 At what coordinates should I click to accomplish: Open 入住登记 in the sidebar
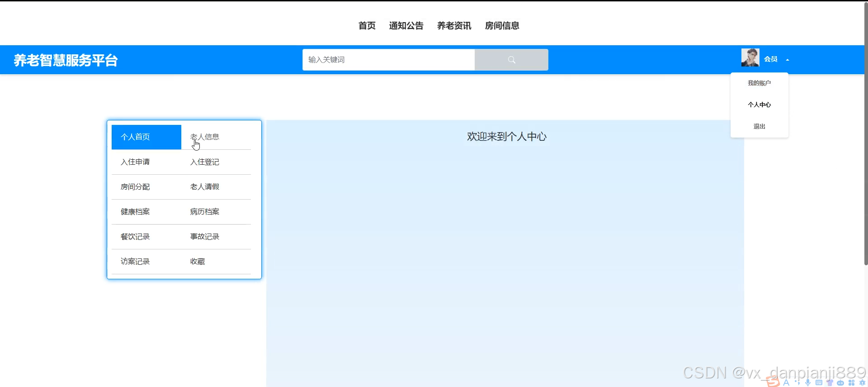[x=216, y=162]
